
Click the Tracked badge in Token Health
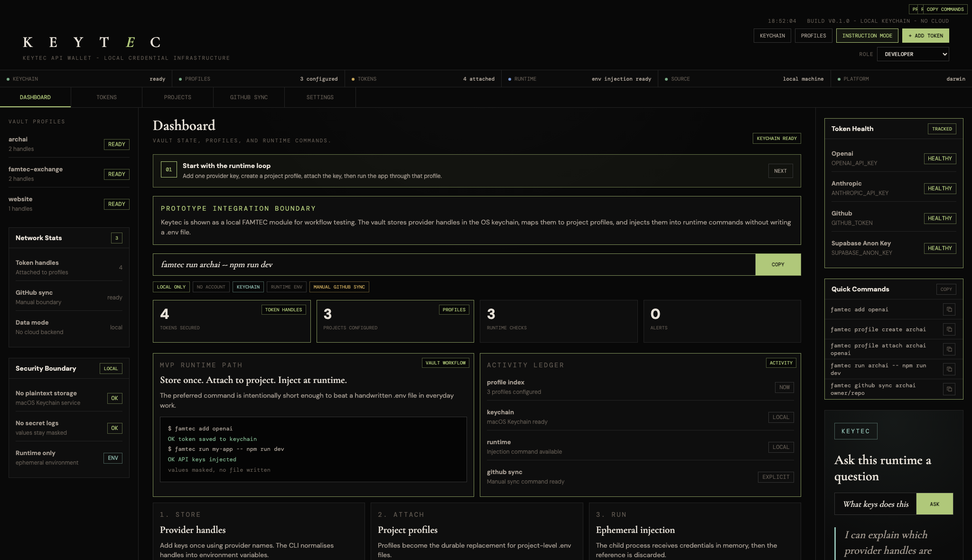942,129
